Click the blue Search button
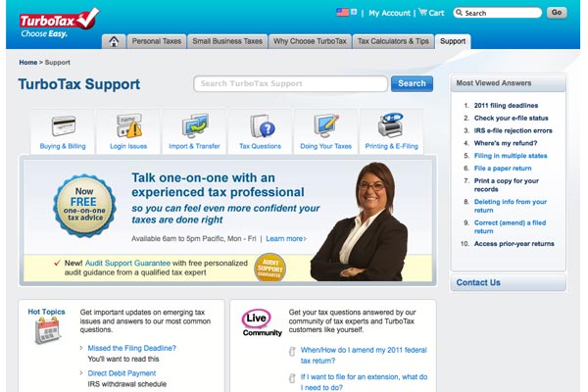 click(412, 83)
